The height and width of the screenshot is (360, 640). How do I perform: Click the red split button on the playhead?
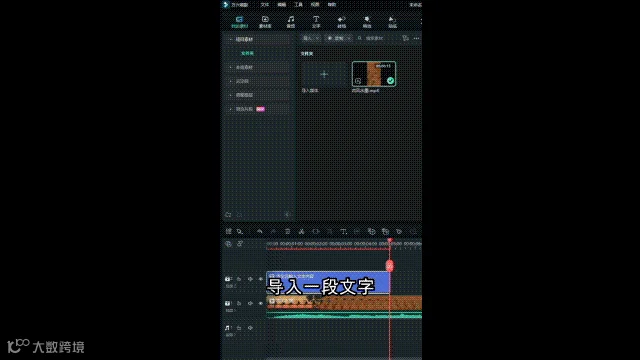point(390,266)
